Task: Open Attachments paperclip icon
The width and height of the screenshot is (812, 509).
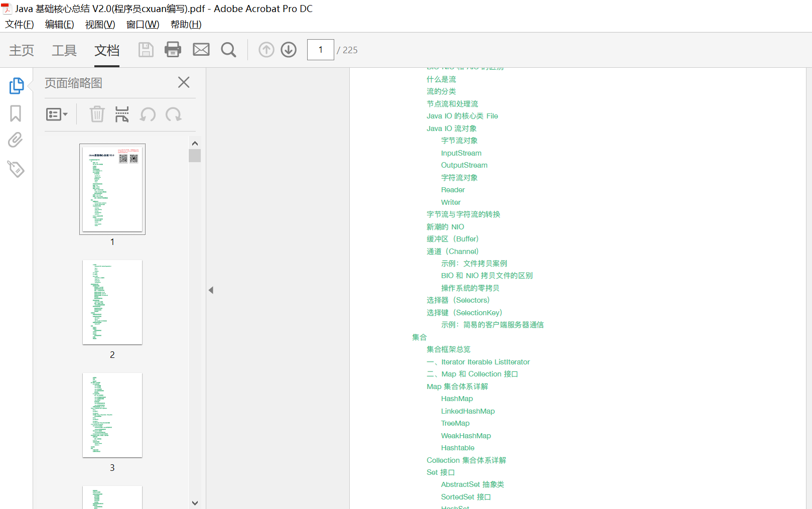Action: click(x=16, y=140)
